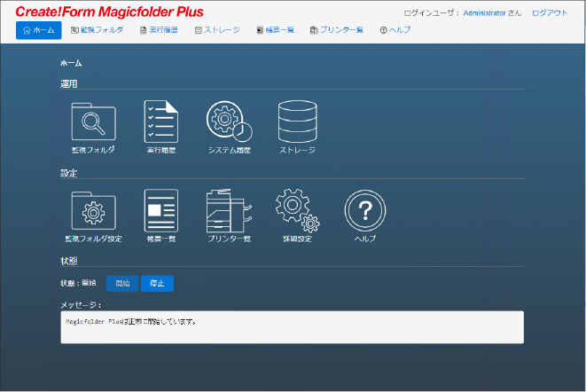586x392 pixels.
Task: Open the 詳細設定 double-gear icon
Action: [x=298, y=210]
